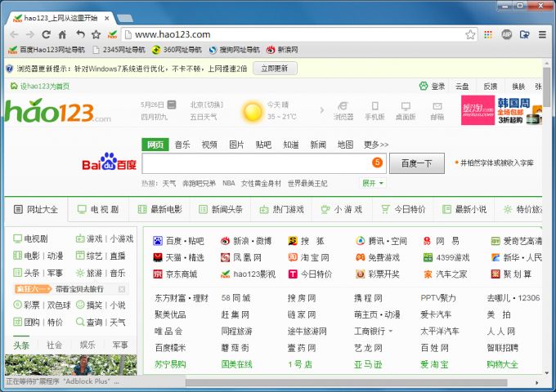556x392 pixels.
Task: Click the horizontal scrollbar at bottom
Action: click(346, 383)
